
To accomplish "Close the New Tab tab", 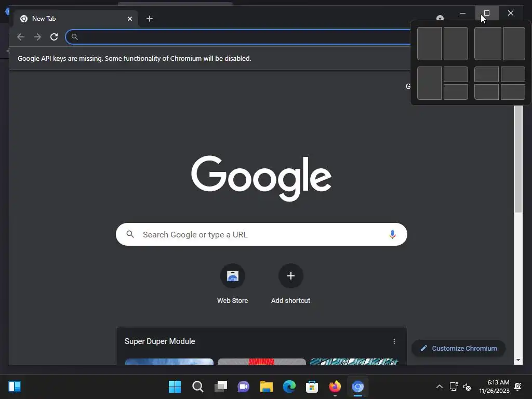I will 129,19.
